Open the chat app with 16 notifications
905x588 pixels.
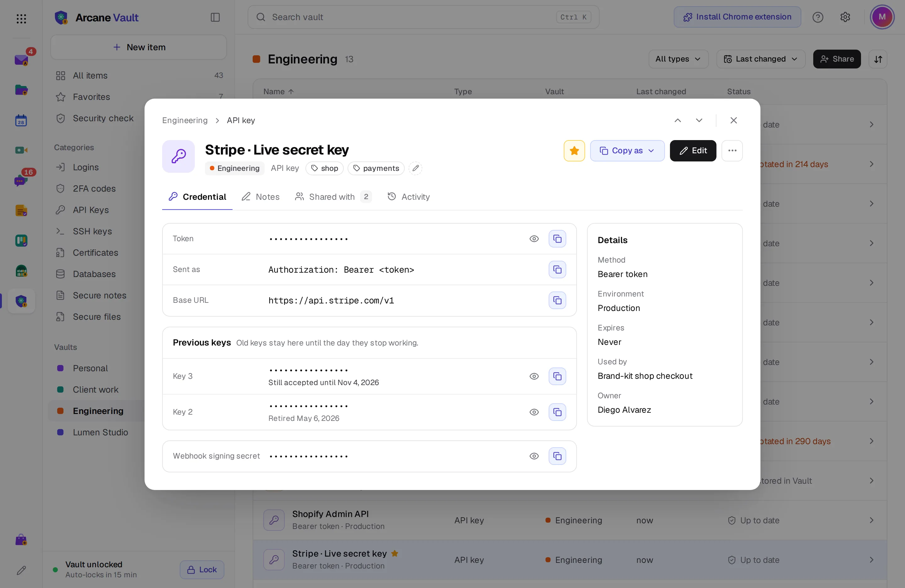(x=21, y=180)
